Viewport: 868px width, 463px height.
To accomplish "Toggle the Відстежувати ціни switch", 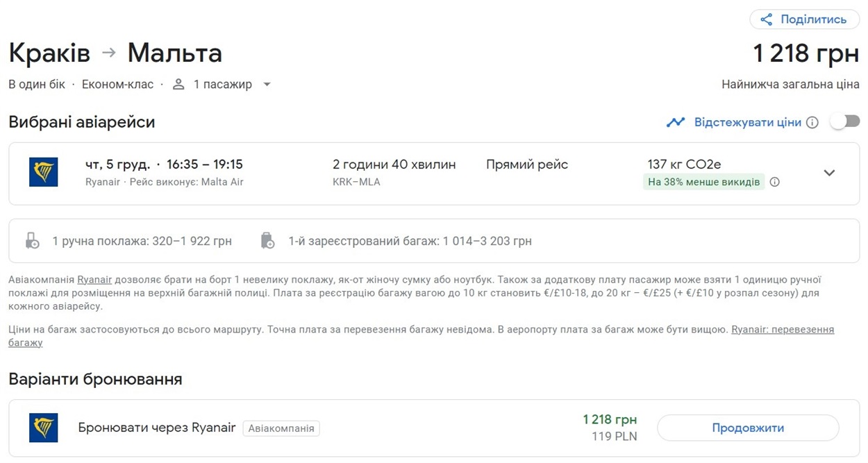I will pos(844,121).
